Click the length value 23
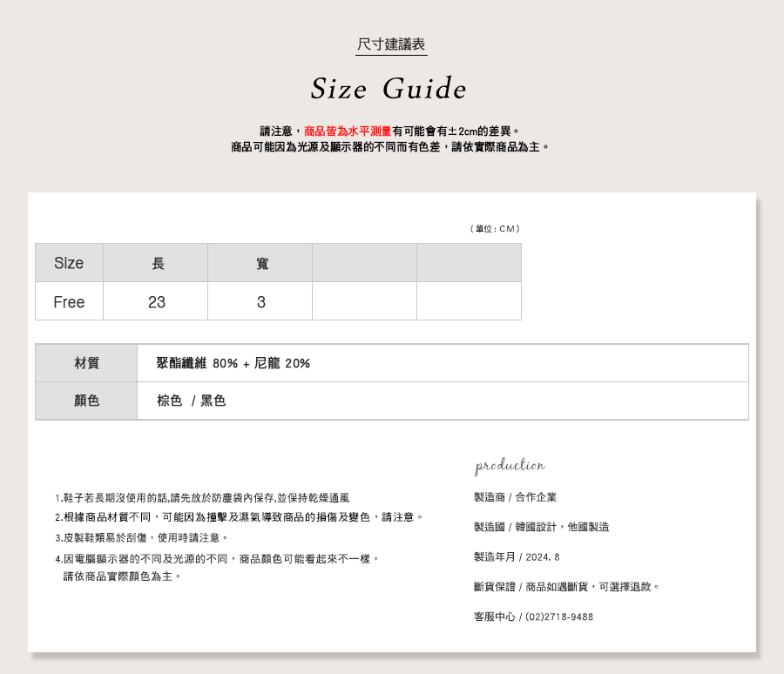The height and width of the screenshot is (674, 784). click(157, 302)
